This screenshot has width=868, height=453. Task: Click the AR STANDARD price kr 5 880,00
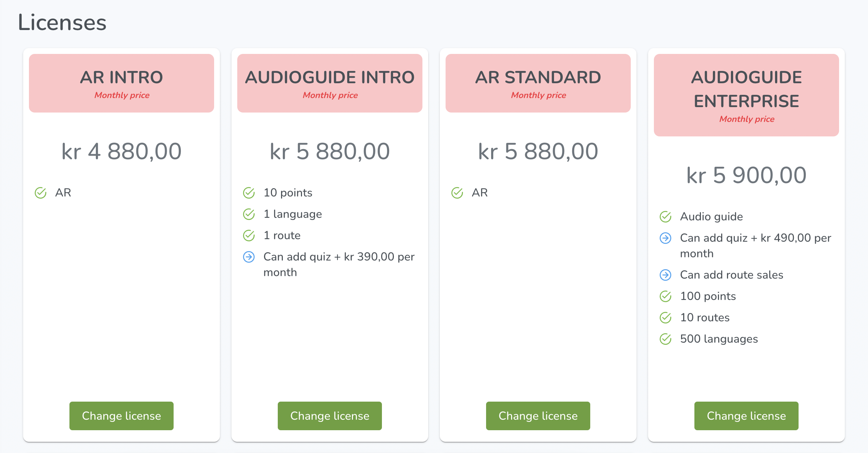pyautogui.click(x=538, y=151)
